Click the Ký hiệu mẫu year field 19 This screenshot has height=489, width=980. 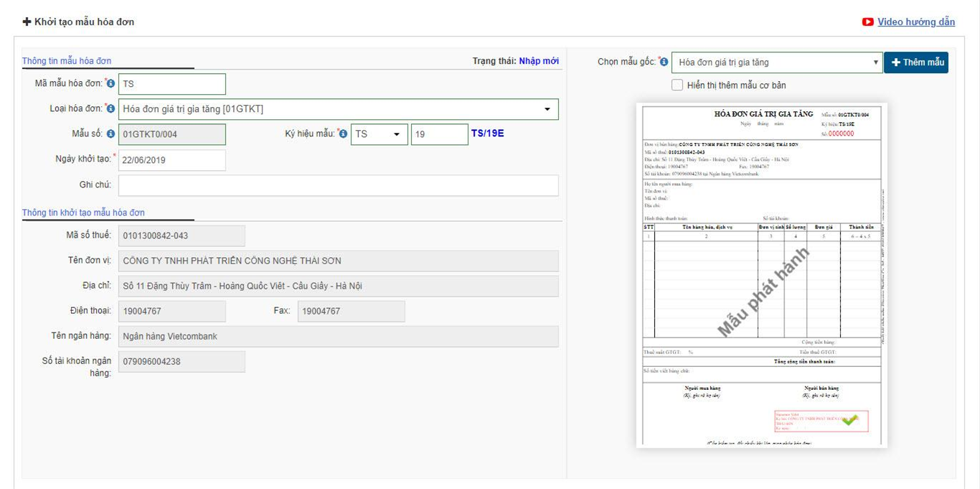pyautogui.click(x=439, y=134)
